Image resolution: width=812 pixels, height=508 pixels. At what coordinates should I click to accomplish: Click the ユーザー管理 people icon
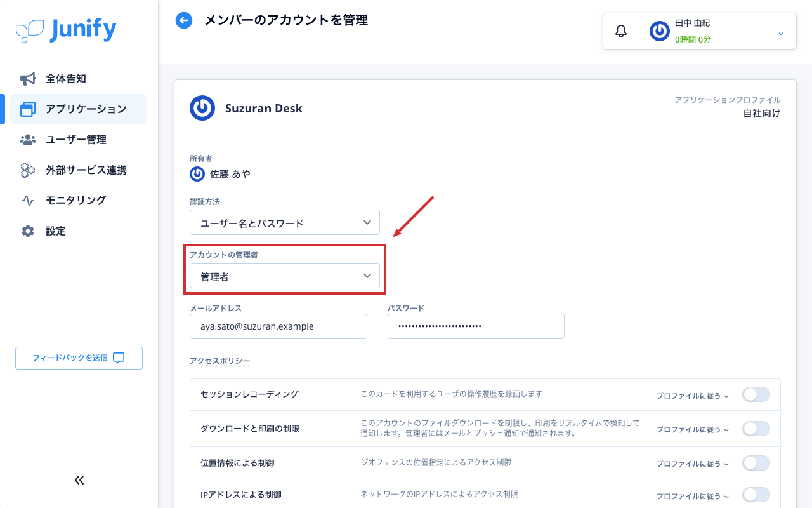click(x=28, y=140)
